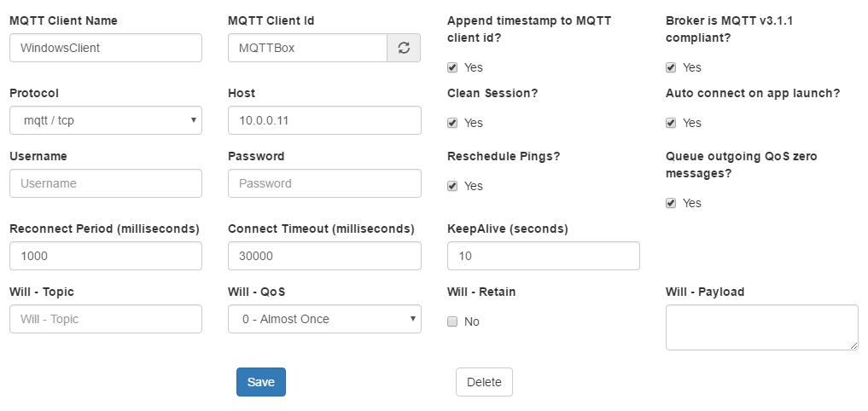Expand the Will - QoS dropdown
The image size is (868, 411).
[x=324, y=319]
